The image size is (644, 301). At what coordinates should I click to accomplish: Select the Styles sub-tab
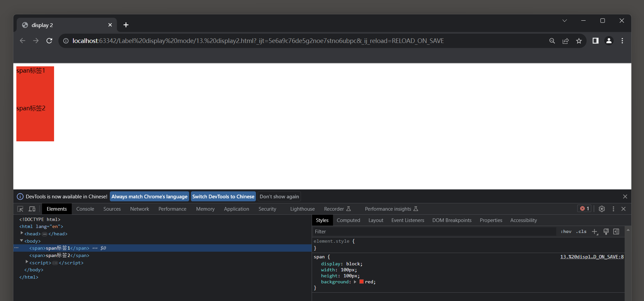pyautogui.click(x=322, y=220)
